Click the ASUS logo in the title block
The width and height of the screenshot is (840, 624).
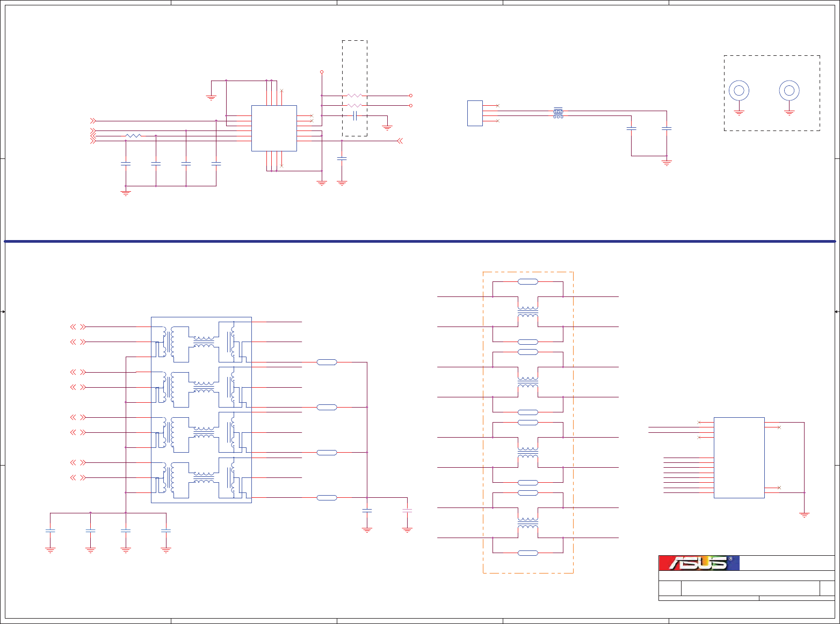click(x=699, y=563)
